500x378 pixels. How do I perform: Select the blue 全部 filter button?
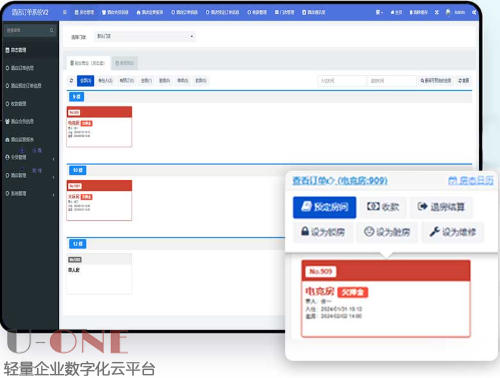click(x=86, y=81)
